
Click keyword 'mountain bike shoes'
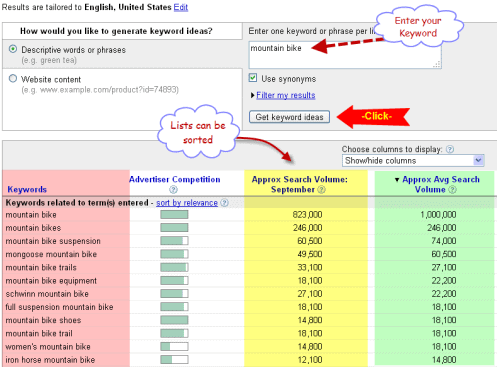[43, 320]
